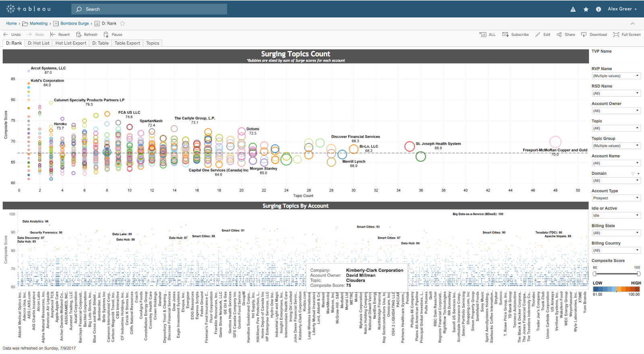The image size is (644, 354).
Task: Switch to D: Hot List tab
Action: 39,43
